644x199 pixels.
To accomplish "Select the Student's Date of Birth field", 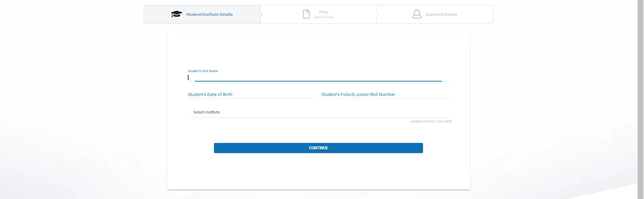I will (x=252, y=94).
